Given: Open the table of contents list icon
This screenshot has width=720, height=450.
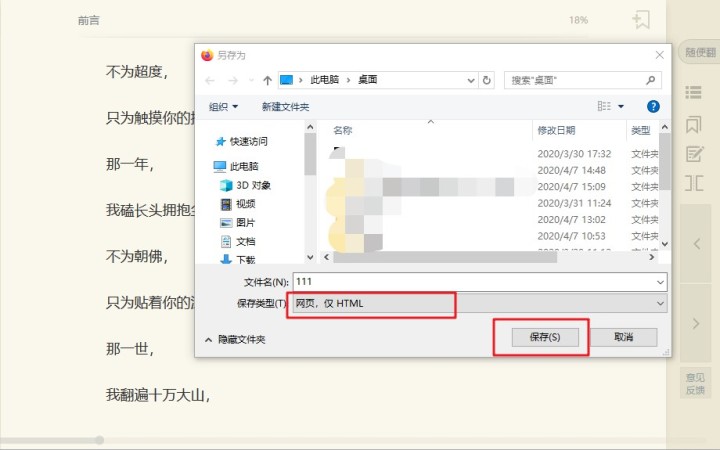Looking at the screenshot, I should click(x=693, y=92).
